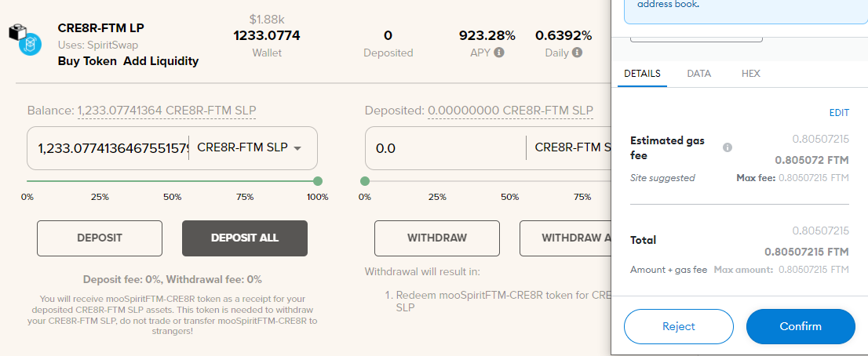Click the APY info icon

499,53
